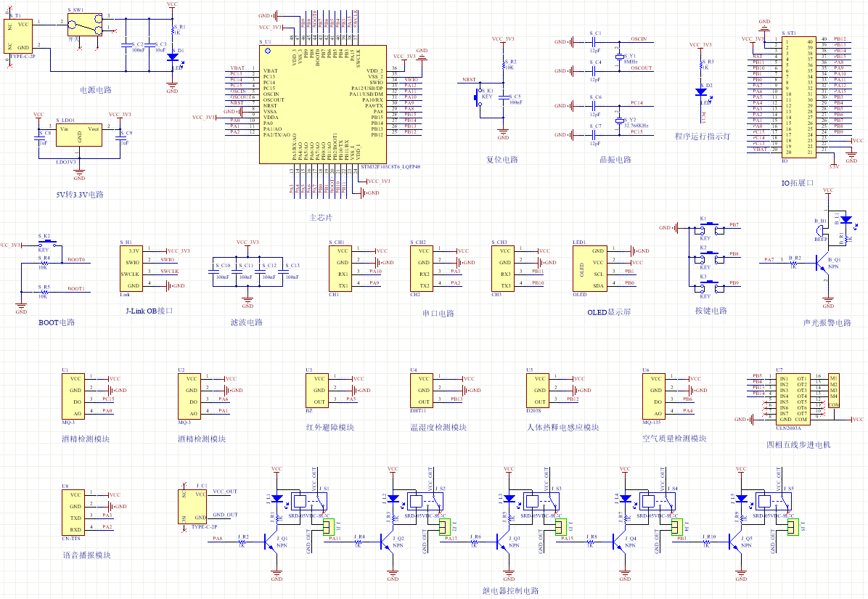868x599 pixels.
Task: Click the S_CH1 serial header block
Action: [340, 269]
